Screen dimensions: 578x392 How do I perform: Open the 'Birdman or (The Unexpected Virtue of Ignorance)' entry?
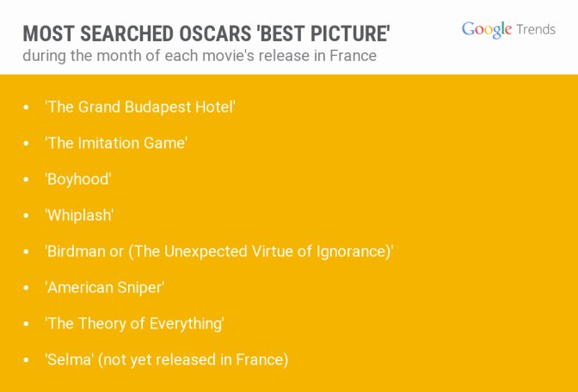[219, 252]
